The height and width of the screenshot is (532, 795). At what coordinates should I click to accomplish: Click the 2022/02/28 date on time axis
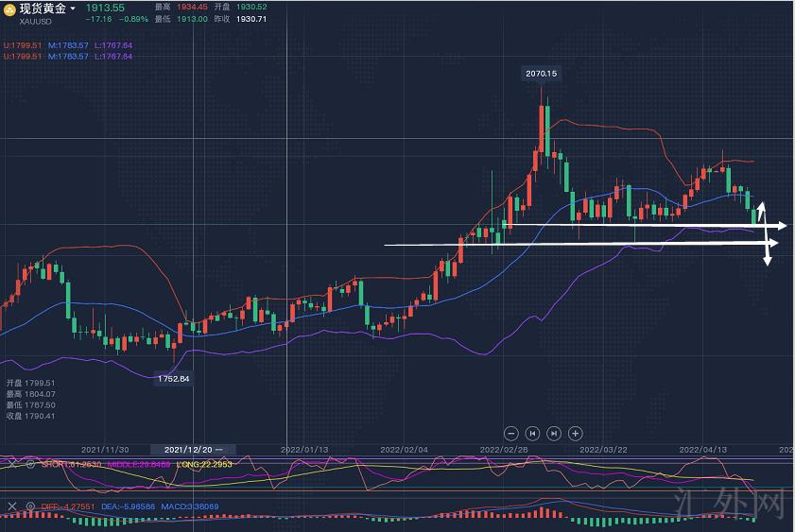(x=504, y=450)
